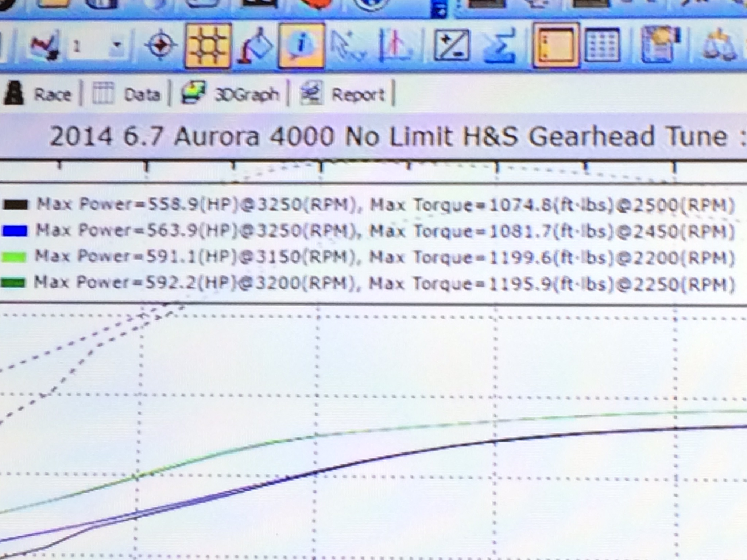Click the 1195.9 ft-lbs torque value
This screenshot has height=560, width=747.
551,284
